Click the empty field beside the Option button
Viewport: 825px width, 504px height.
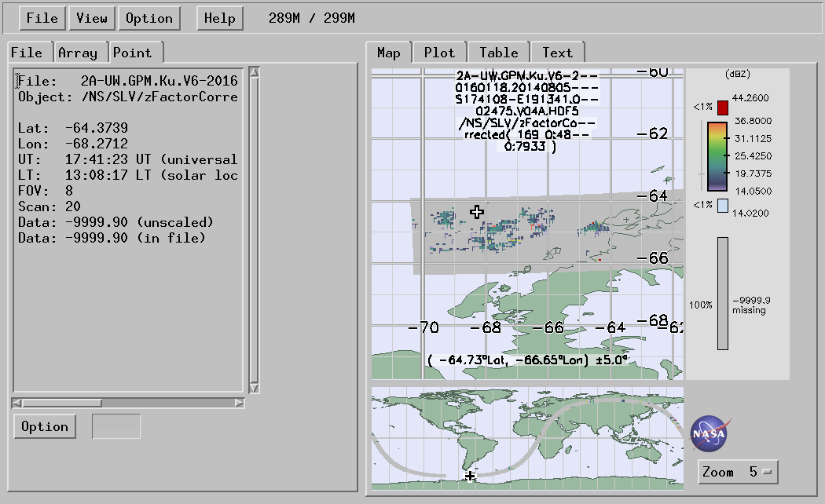point(116,426)
